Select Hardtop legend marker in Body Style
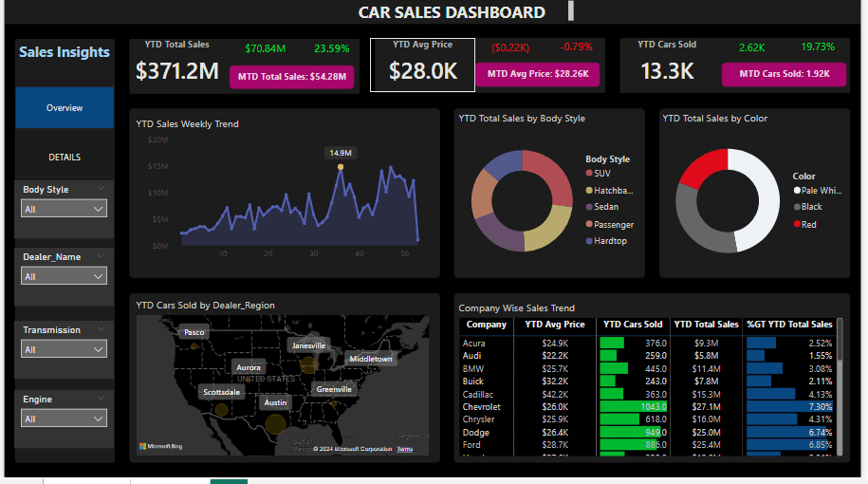The image size is (868, 484). [x=589, y=241]
